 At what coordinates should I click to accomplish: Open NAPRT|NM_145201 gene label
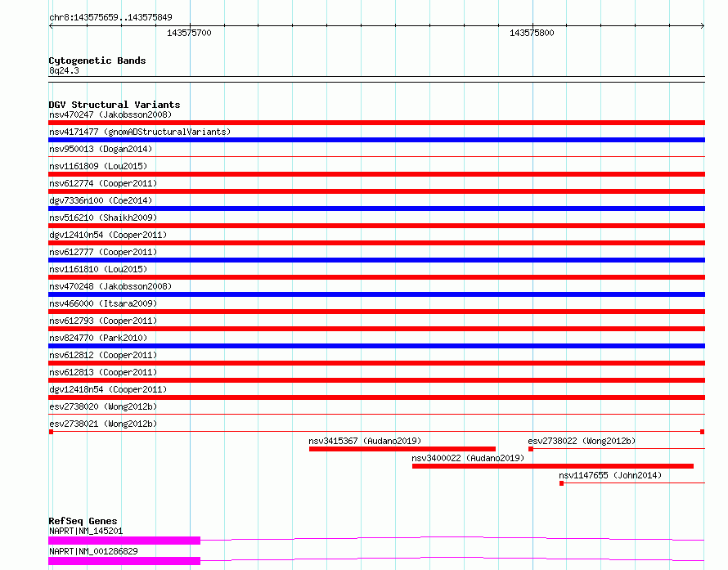point(86,531)
